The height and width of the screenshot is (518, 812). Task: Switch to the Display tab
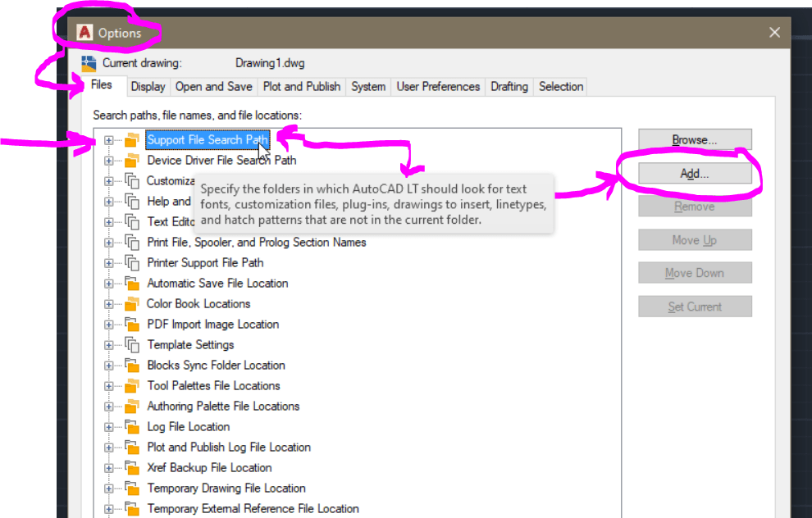[148, 86]
